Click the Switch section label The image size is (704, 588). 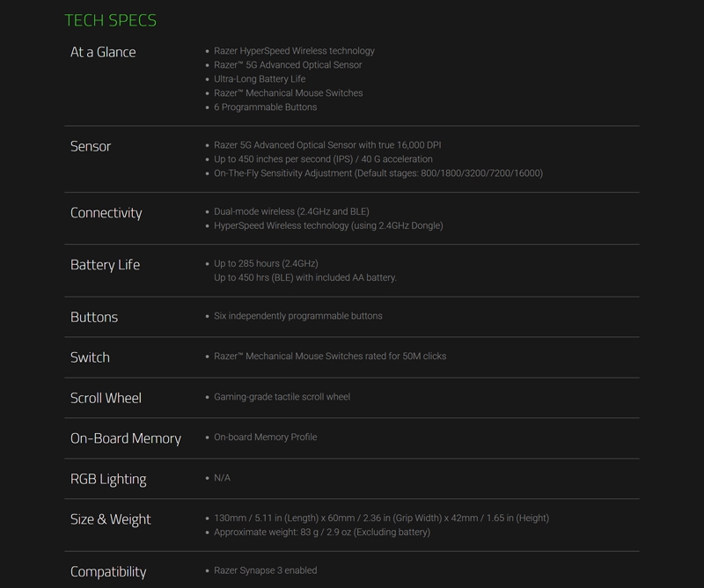[90, 357]
